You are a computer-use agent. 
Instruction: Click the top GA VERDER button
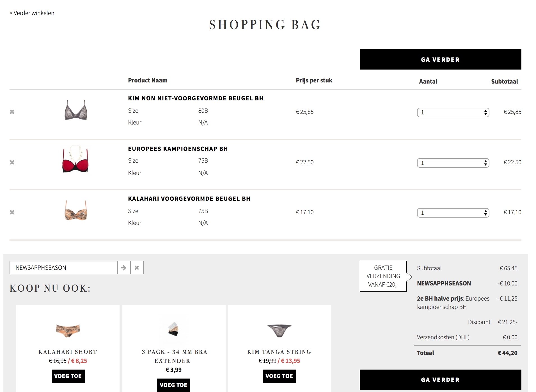click(x=440, y=59)
